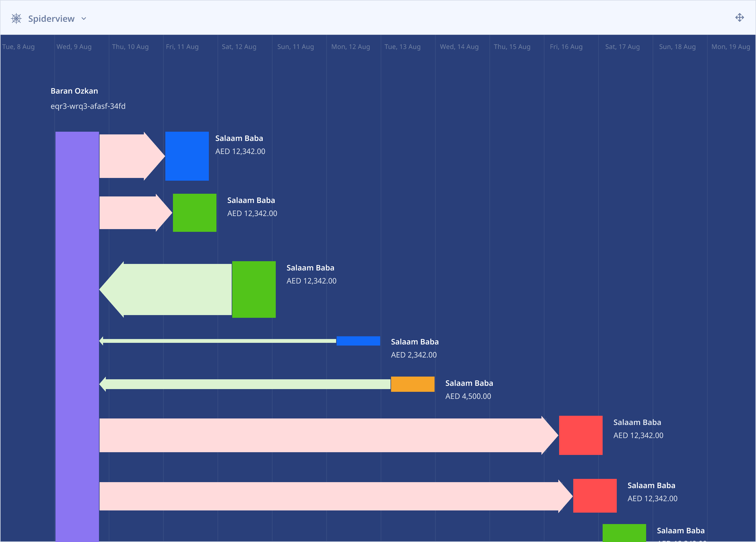Select the AED 4,500.00 transaction label
Image resolution: width=756 pixels, height=542 pixels.
coord(468,396)
